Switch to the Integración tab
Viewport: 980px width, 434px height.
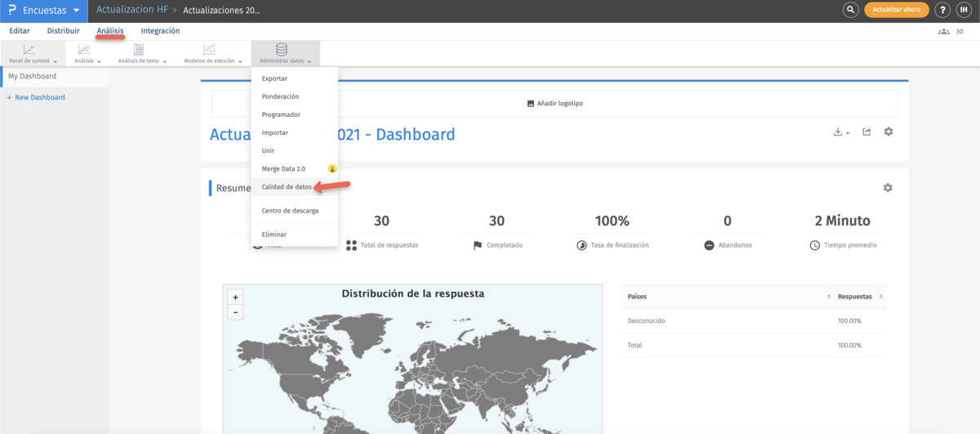161,31
